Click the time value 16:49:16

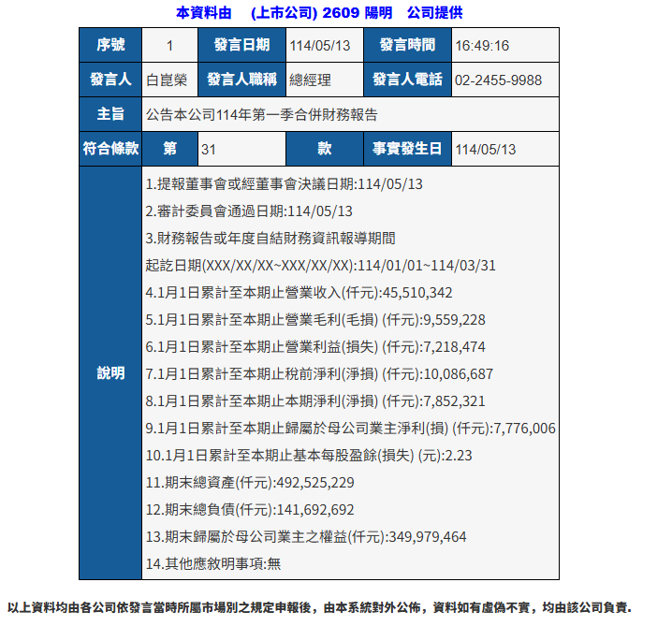pyautogui.click(x=482, y=46)
